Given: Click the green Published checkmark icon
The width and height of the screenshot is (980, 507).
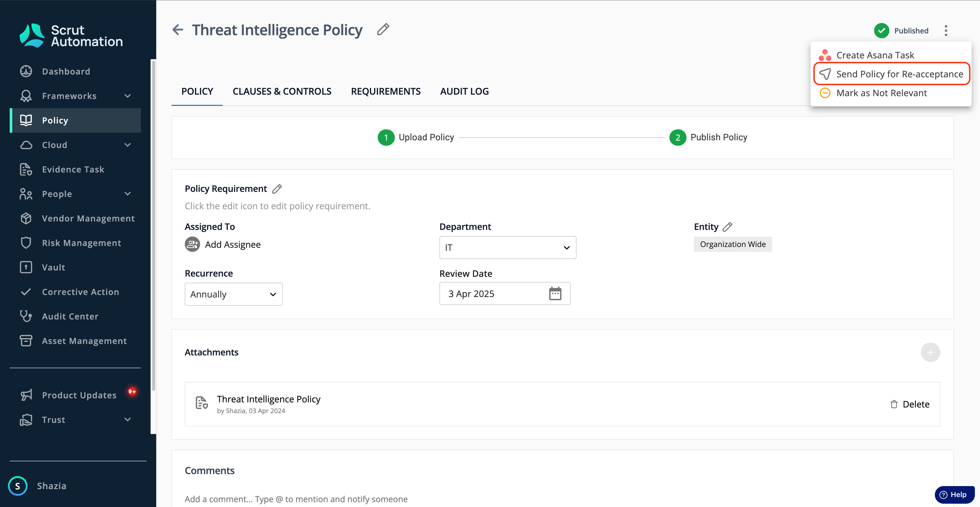Looking at the screenshot, I should [881, 30].
